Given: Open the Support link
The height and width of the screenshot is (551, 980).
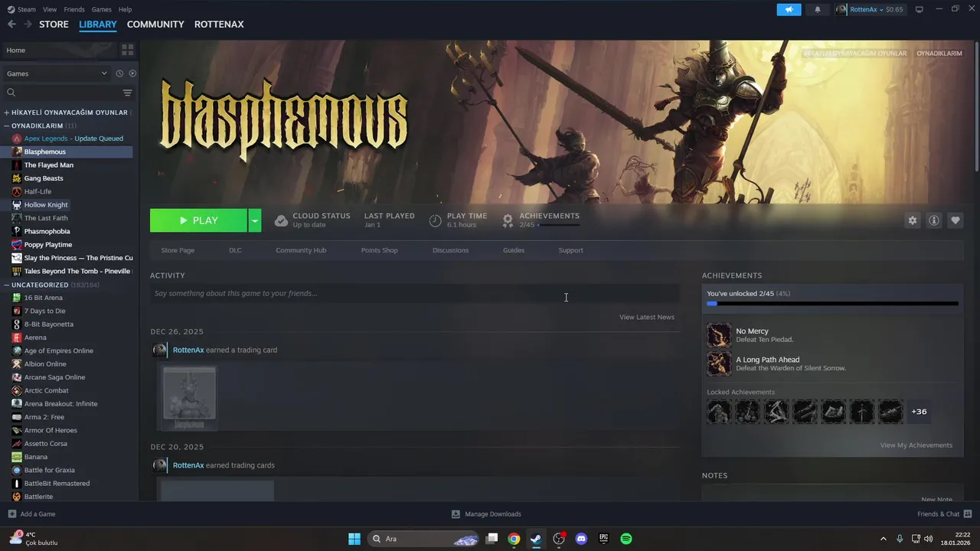Looking at the screenshot, I should (570, 250).
